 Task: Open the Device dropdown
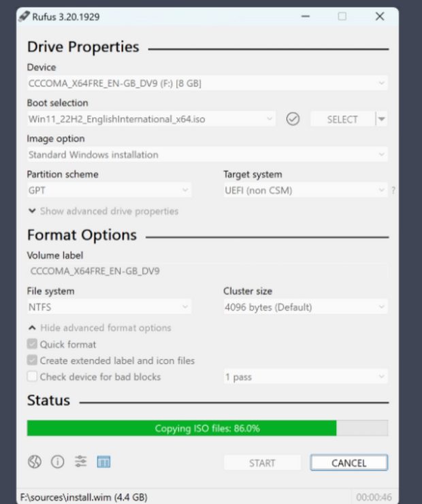point(207,84)
